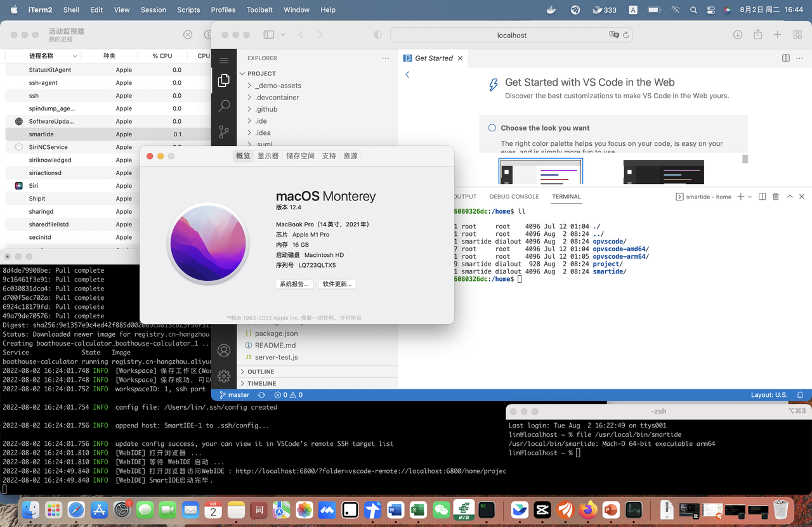The width and height of the screenshot is (812, 527).
Task: Click the Safari translate icon in address bar
Action: (613, 35)
